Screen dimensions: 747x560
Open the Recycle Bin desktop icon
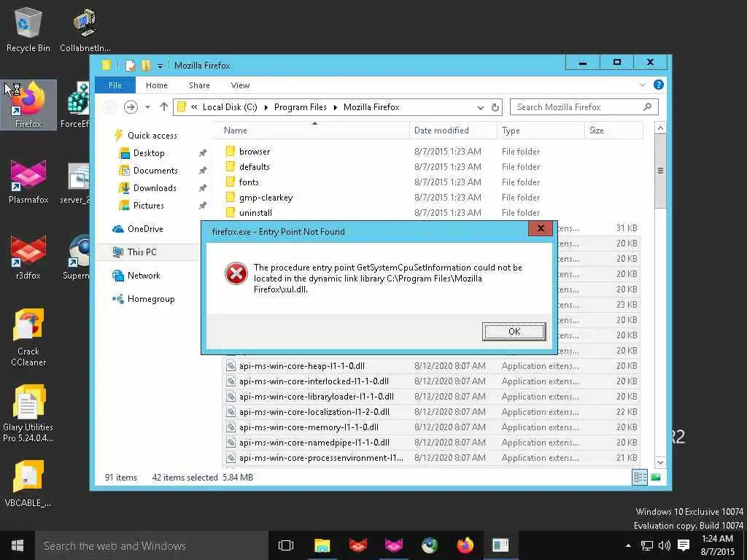click(28, 29)
